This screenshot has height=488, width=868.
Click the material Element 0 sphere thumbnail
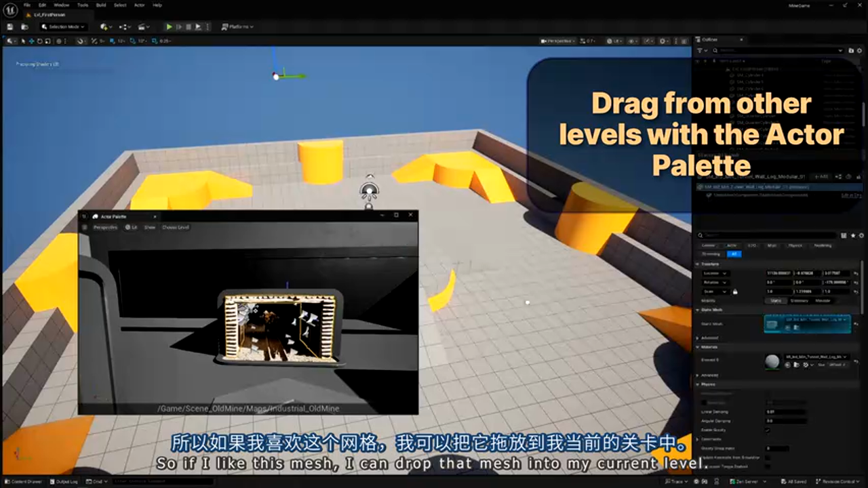click(772, 361)
